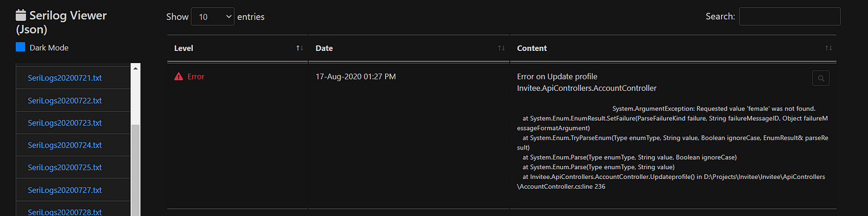Image resolution: width=868 pixels, height=216 pixels.
Task: Open log details with magnifier icon
Action: point(821,78)
